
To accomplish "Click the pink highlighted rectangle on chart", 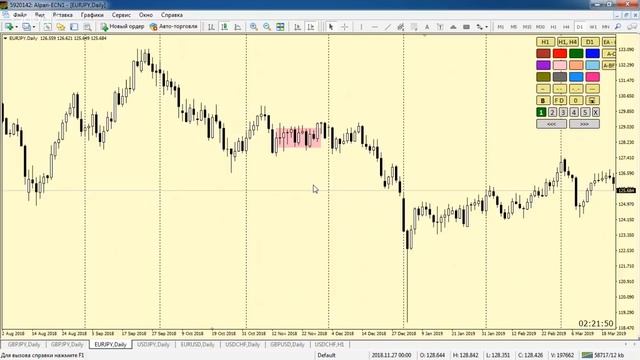I will point(298,138).
